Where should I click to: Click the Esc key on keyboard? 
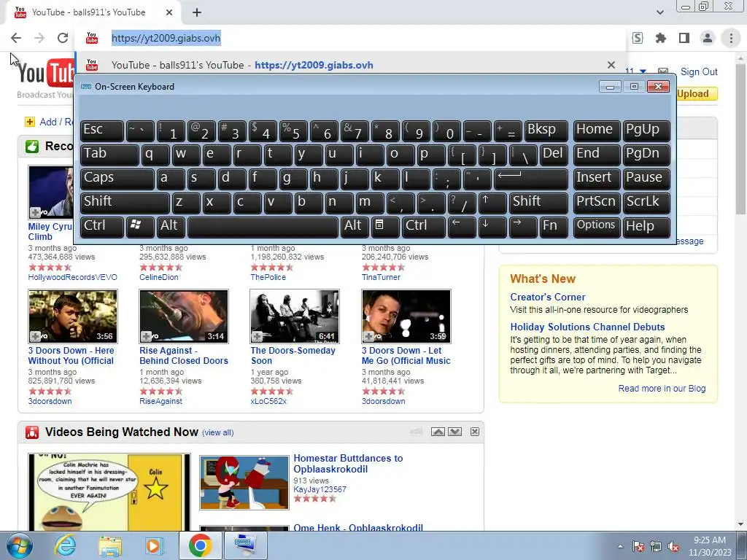tap(102, 131)
